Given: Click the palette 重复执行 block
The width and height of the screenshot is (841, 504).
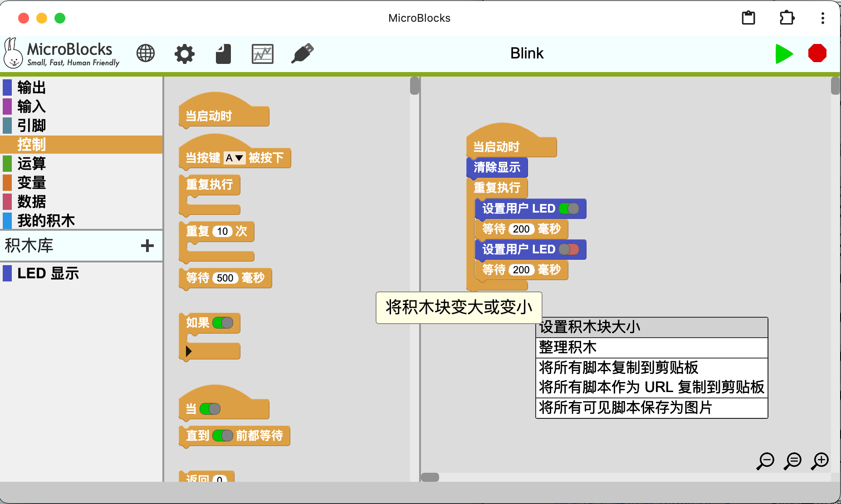Looking at the screenshot, I should coord(210,184).
